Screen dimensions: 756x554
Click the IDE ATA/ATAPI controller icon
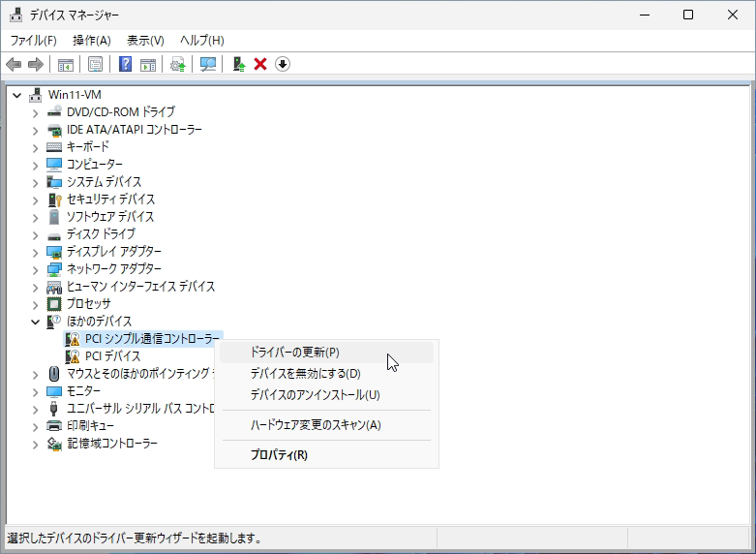coord(54,130)
